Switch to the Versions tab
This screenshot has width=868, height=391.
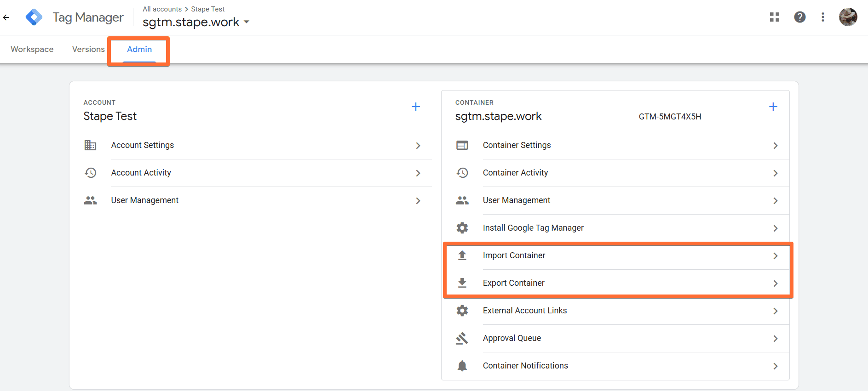pyautogui.click(x=88, y=49)
